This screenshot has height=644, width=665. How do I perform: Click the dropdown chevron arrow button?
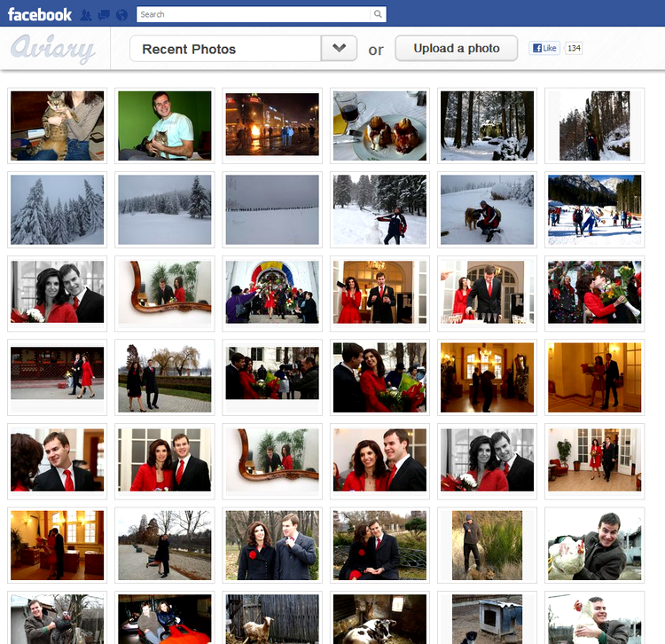pyautogui.click(x=339, y=49)
